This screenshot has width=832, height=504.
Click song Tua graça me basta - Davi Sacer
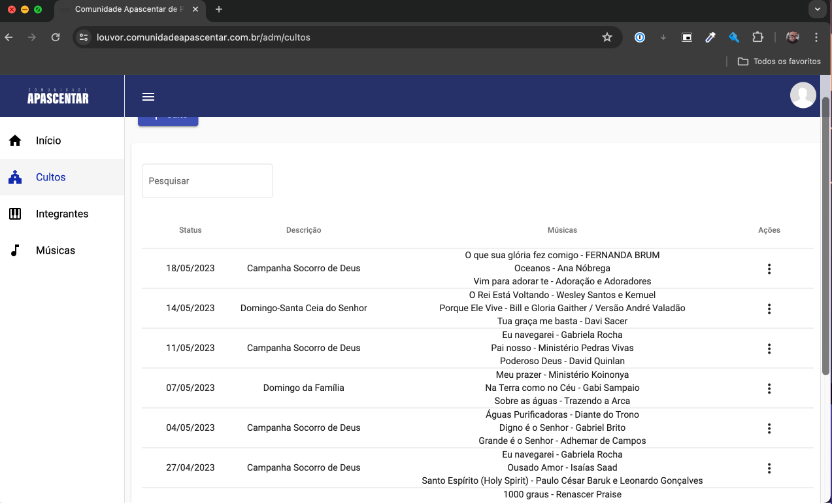pos(562,321)
